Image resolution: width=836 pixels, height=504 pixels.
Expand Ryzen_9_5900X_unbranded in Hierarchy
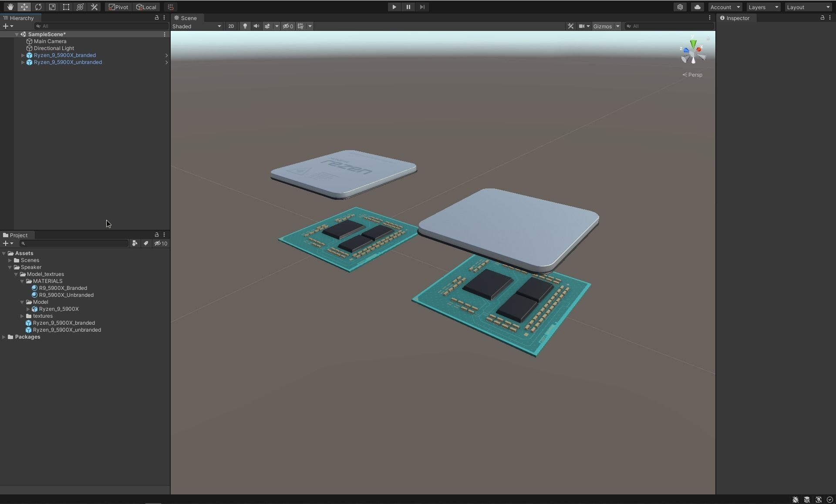click(x=23, y=62)
